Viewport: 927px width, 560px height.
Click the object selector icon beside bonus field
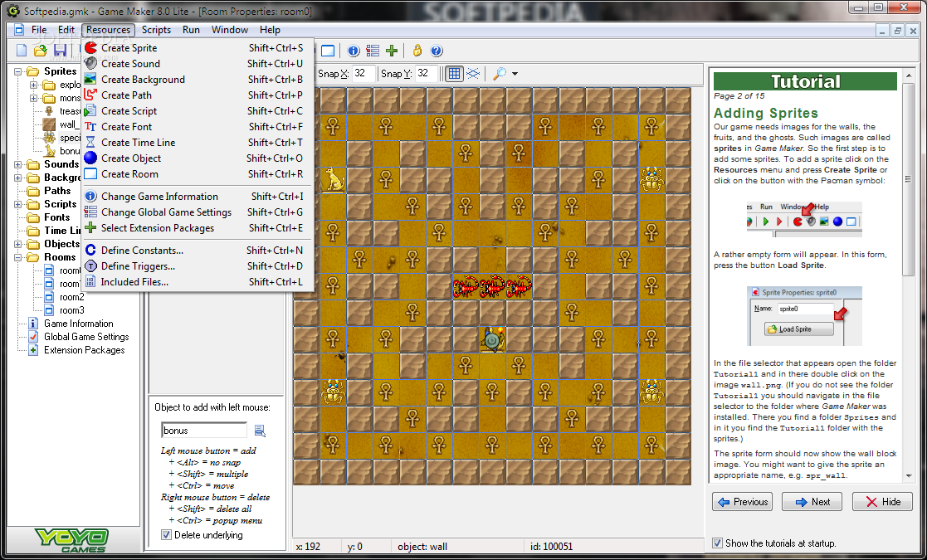[x=260, y=431]
